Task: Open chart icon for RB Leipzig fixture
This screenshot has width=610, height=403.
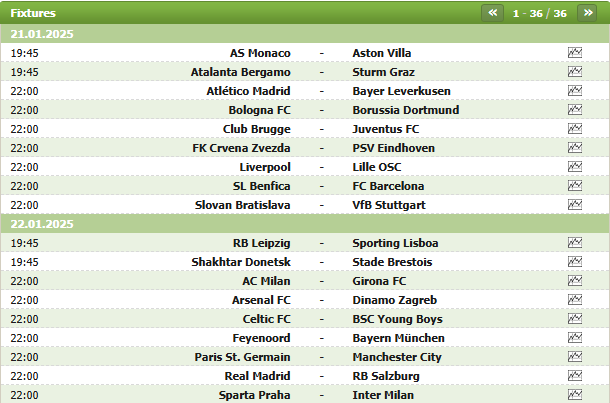Action: pos(575,243)
